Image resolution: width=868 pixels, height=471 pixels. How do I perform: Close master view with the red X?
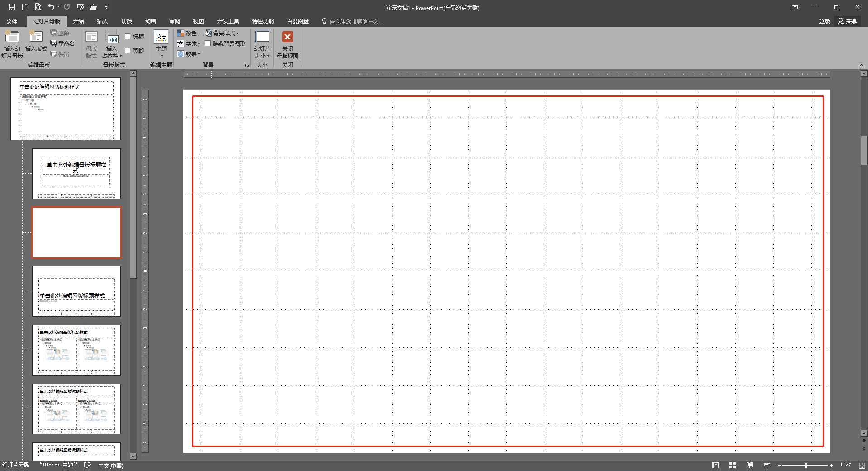(x=288, y=44)
